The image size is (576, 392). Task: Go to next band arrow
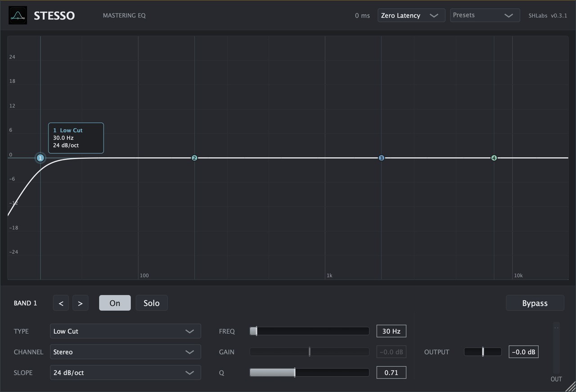coord(80,303)
